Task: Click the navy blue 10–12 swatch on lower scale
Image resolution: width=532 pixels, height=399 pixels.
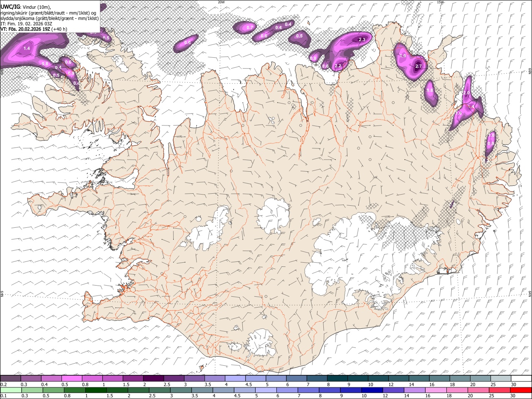Action: tap(371, 390)
